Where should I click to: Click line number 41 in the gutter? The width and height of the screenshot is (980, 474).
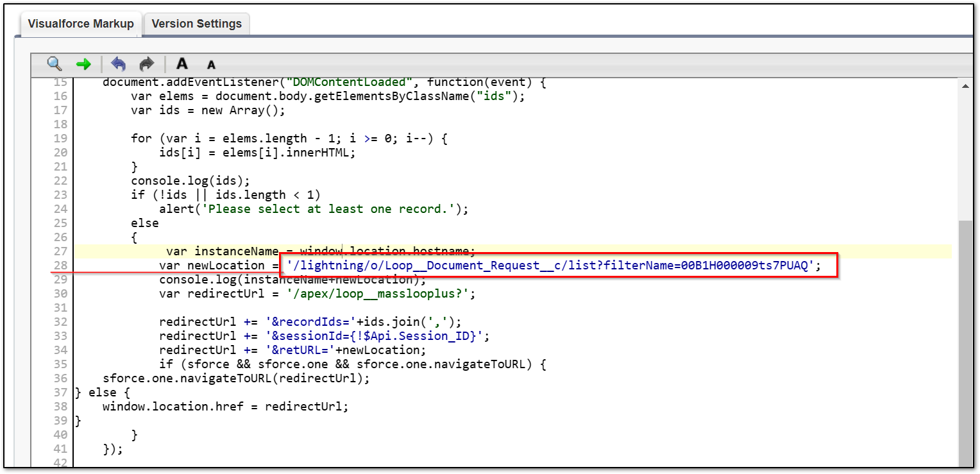click(60, 449)
